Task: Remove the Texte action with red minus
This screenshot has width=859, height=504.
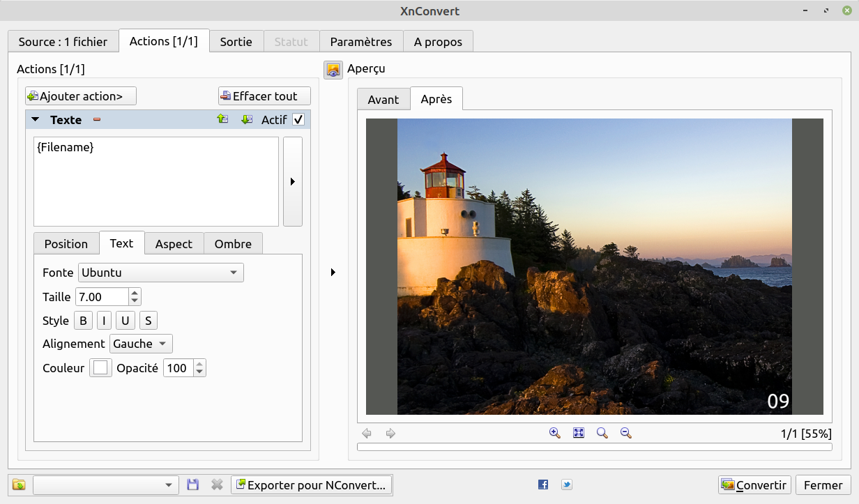Action: pyautogui.click(x=97, y=120)
